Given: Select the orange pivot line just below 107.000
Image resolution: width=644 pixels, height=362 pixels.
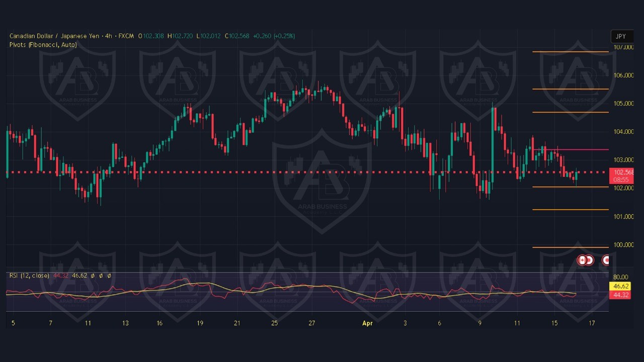Looking at the screenshot, I should point(571,52).
